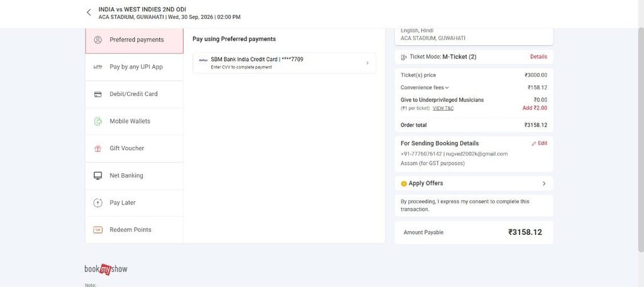Click the Gift Voucher gift-box icon
This screenshot has width=644, height=287.
point(97,148)
